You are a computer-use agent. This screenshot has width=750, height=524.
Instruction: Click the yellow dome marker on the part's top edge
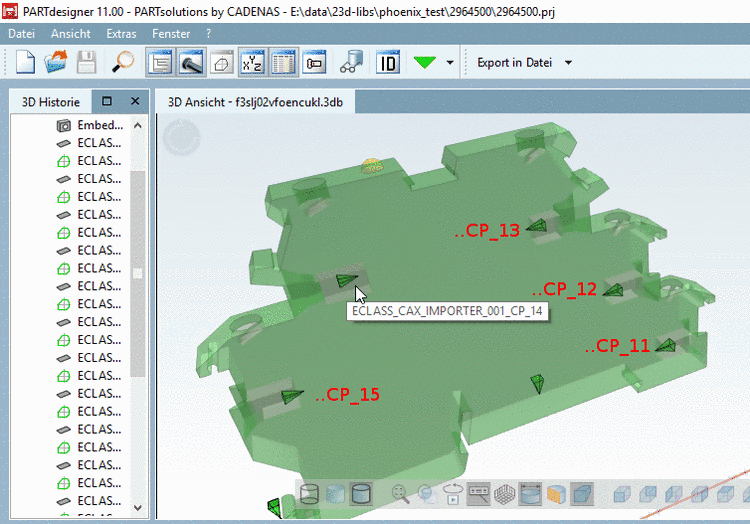click(x=372, y=166)
